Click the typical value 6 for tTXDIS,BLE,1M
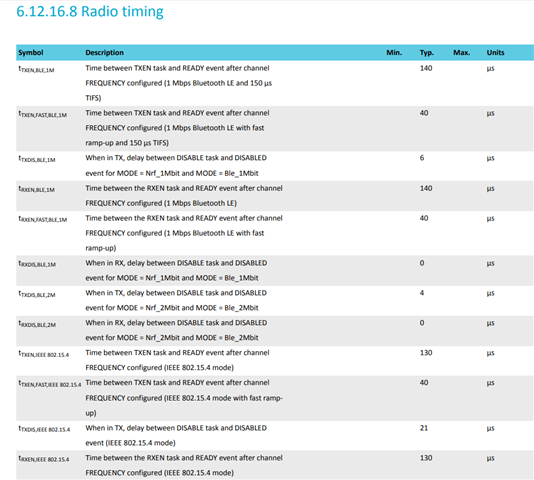Screen dimensions: 534x480 tap(422, 158)
